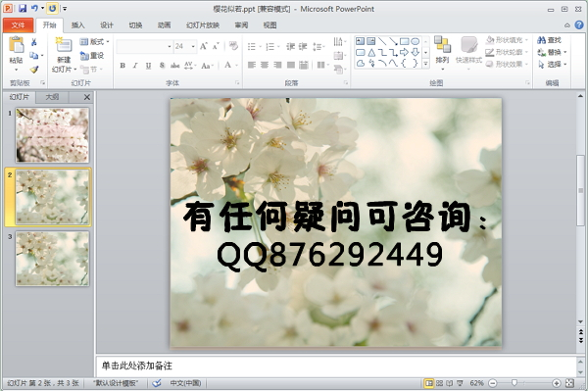This screenshot has width=588, height=391.
Task: Switch to the 动画 Animations tab
Action: [164, 25]
